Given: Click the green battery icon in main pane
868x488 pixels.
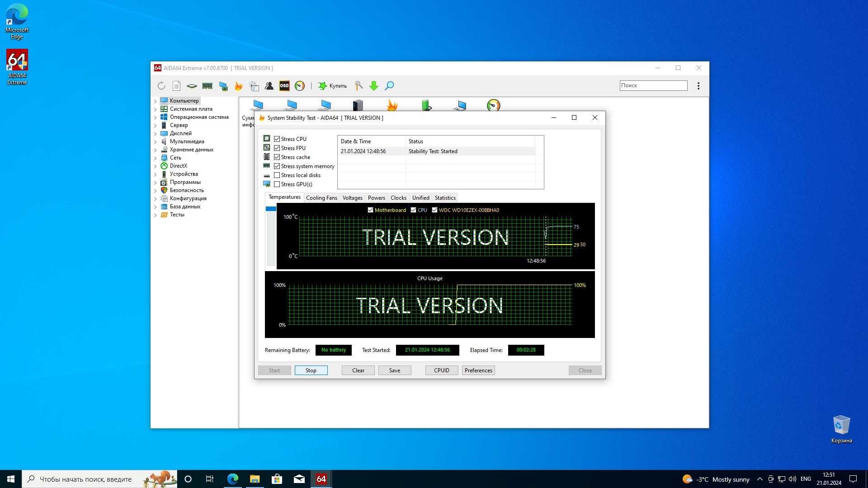Looking at the screenshot, I should pyautogui.click(x=426, y=106).
